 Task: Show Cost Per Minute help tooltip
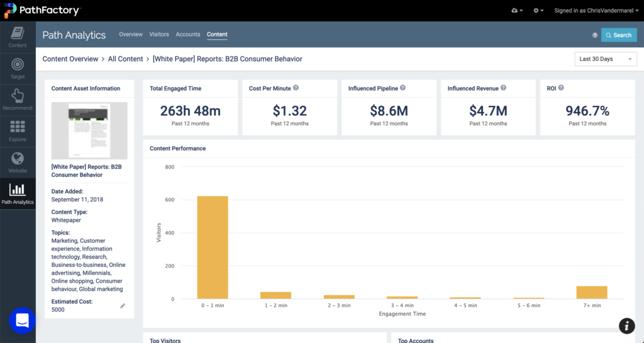(296, 88)
